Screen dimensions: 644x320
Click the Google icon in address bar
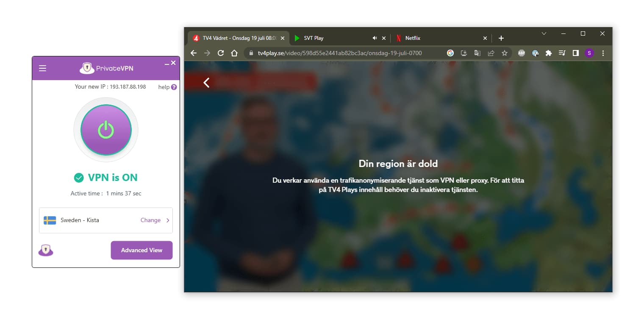pos(450,53)
